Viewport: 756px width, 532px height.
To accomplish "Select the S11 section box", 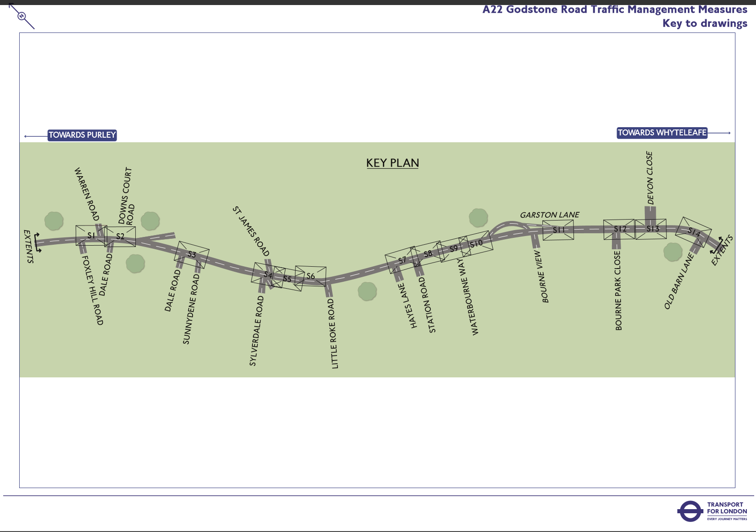I will [558, 230].
